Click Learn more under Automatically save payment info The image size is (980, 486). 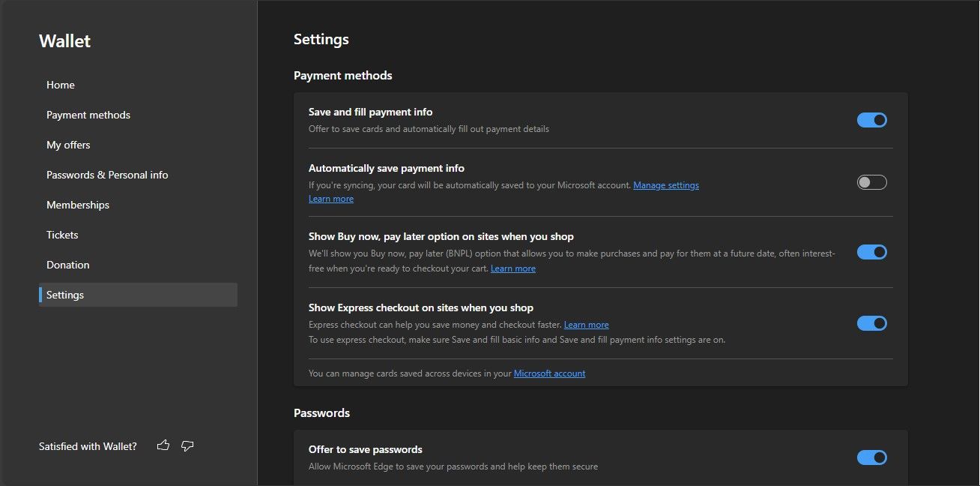330,198
